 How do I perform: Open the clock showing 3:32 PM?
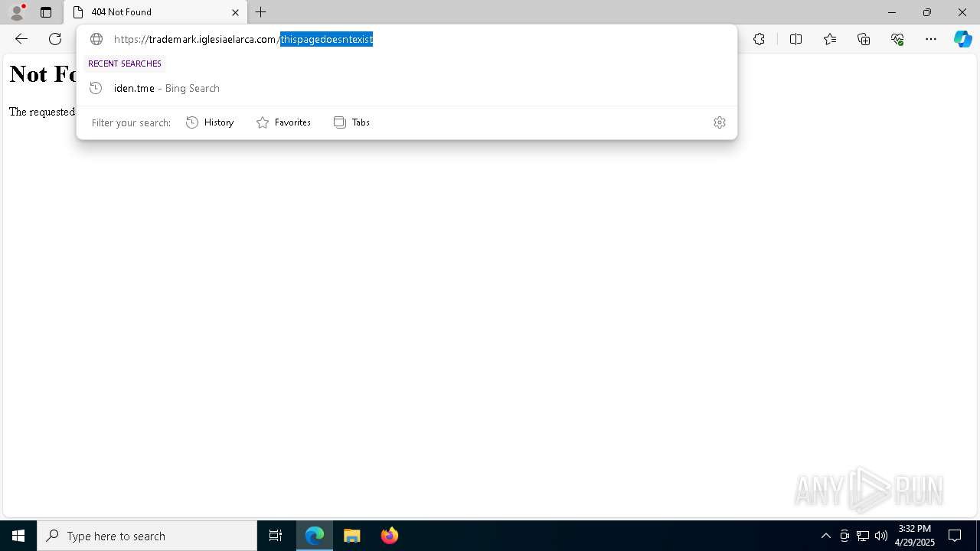click(915, 536)
